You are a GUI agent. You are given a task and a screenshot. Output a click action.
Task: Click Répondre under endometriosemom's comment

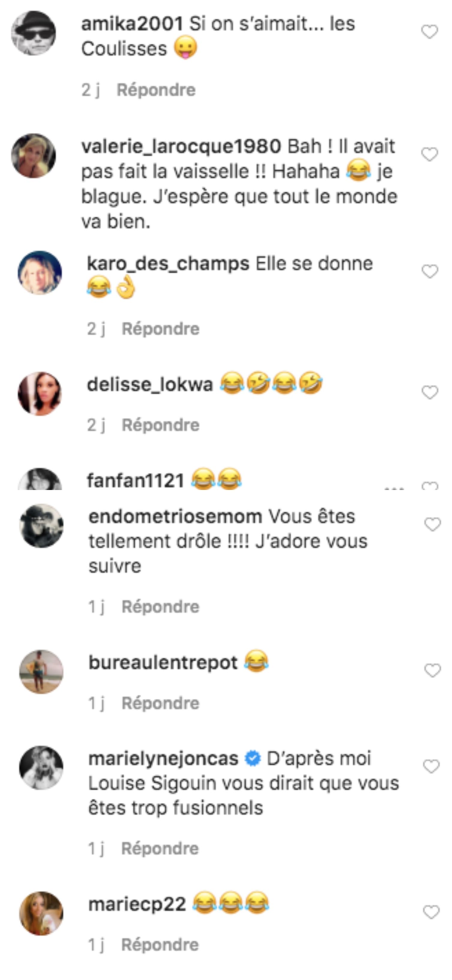click(x=160, y=607)
